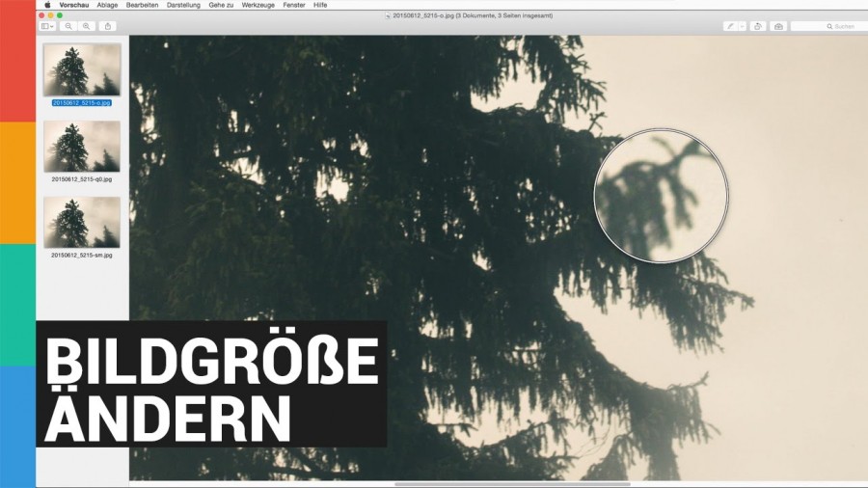Click the horizontal scrollbar below the image
The width and height of the screenshot is (868, 488).
pos(511,484)
